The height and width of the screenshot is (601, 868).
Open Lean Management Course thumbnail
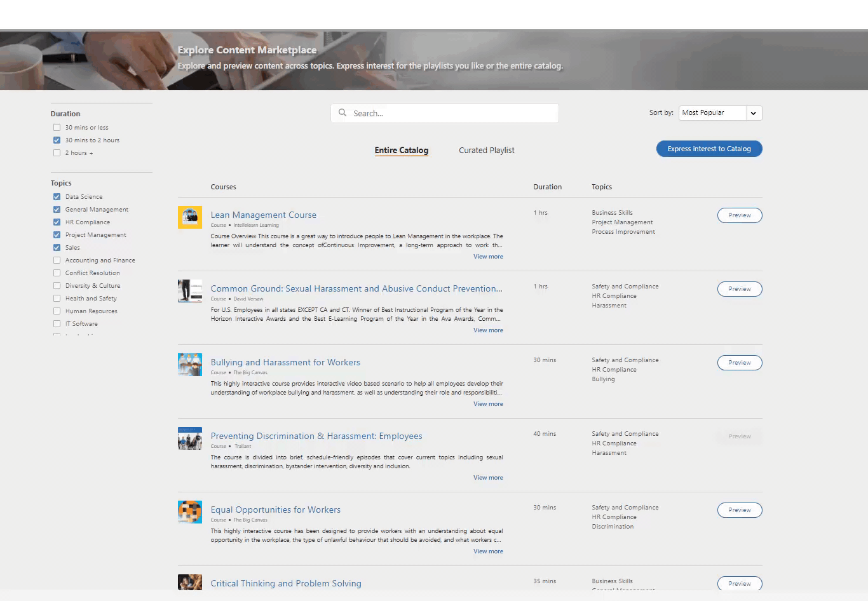pos(190,217)
